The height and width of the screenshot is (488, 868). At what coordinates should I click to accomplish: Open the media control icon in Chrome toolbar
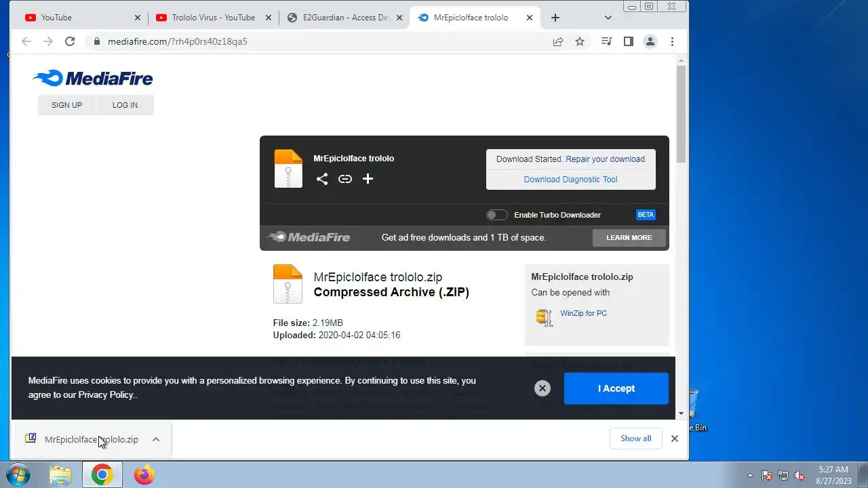pos(606,41)
